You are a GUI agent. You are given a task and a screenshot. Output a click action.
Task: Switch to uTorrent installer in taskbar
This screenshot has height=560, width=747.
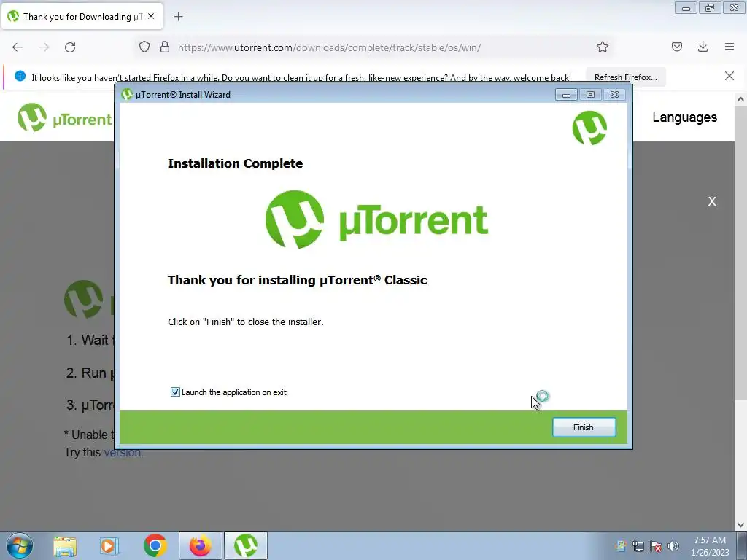pyautogui.click(x=246, y=545)
